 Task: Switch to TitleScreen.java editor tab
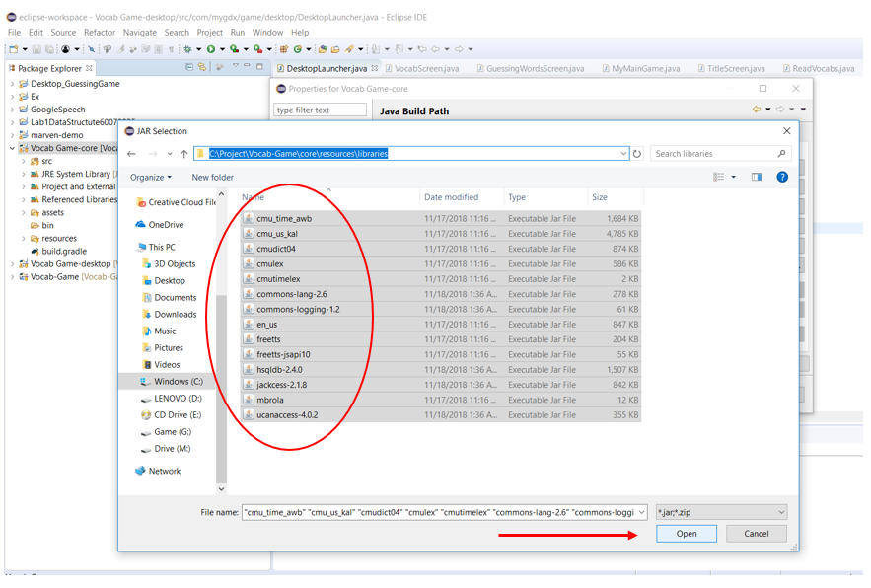pyautogui.click(x=732, y=68)
